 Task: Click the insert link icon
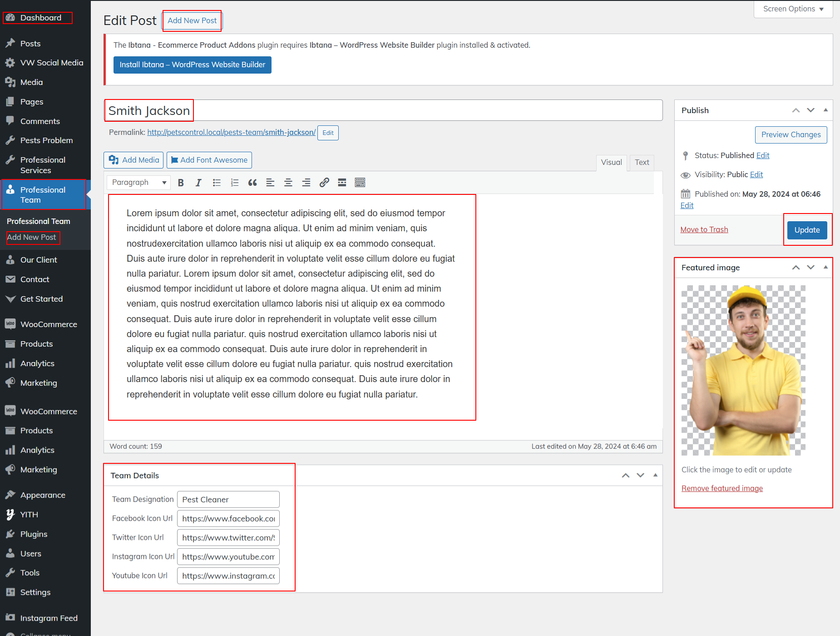pyautogui.click(x=324, y=183)
